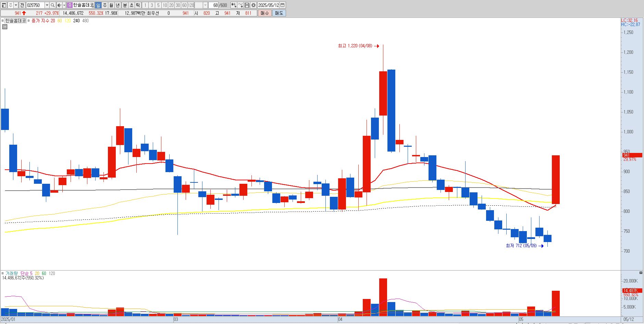The width and height of the screenshot is (644, 324).
Task: Switch to the weekly (주) chart period
Action: 105,5
